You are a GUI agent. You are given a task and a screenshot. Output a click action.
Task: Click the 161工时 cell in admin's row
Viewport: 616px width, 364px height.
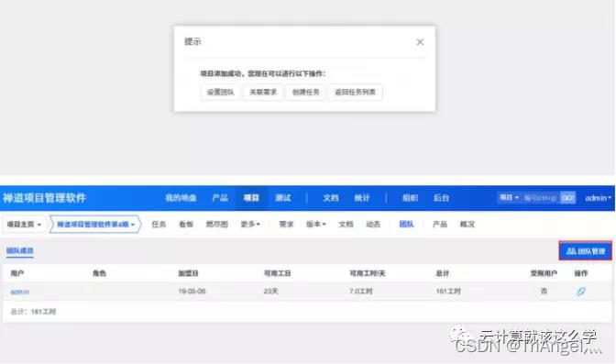(x=448, y=292)
